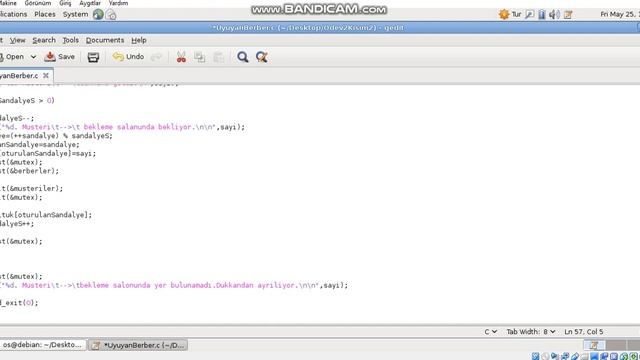Close the UyuyanBerber.c tab
Viewport: 640px width, 360px height.
click(x=46, y=76)
